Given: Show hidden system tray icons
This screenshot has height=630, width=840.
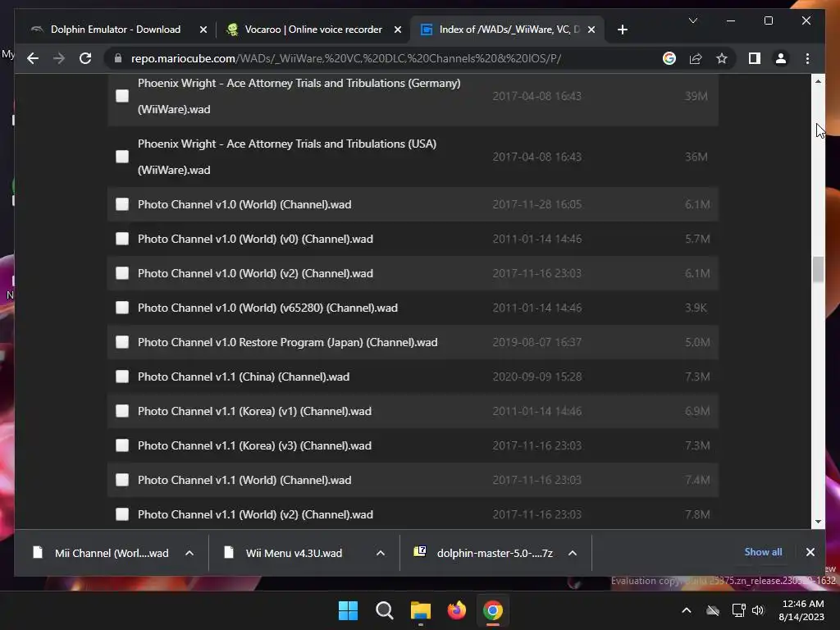Looking at the screenshot, I should 687,610.
